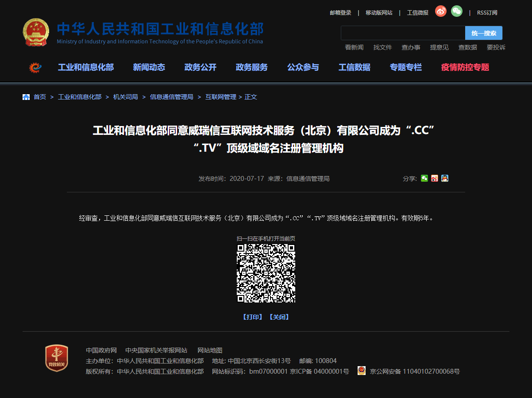Open the 邮箱登录 link
Image resolution: width=532 pixels, height=398 pixels.
pyautogui.click(x=340, y=13)
